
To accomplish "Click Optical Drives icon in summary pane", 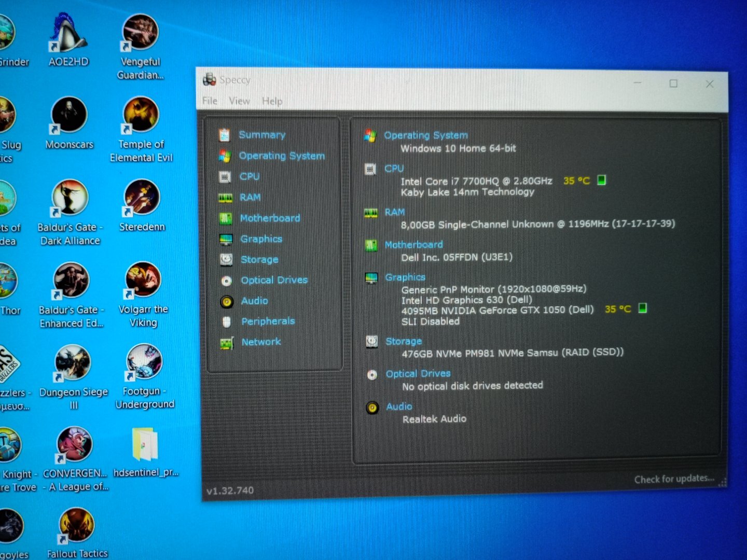I will click(x=372, y=374).
